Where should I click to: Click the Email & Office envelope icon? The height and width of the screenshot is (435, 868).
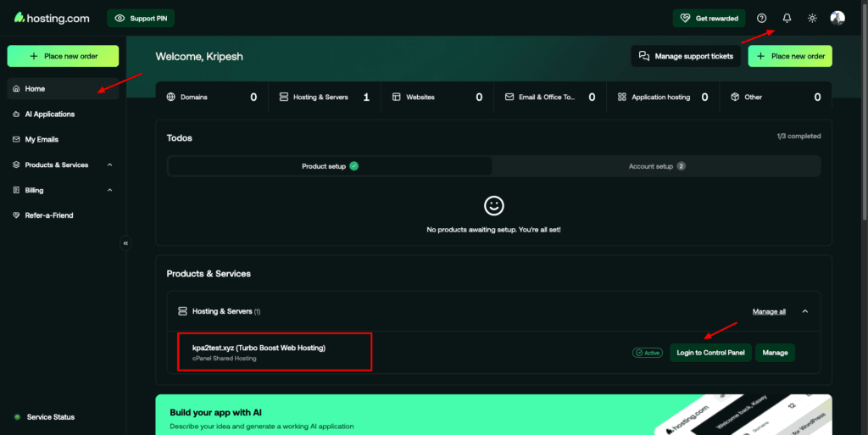pyautogui.click(x=509, y=97)
